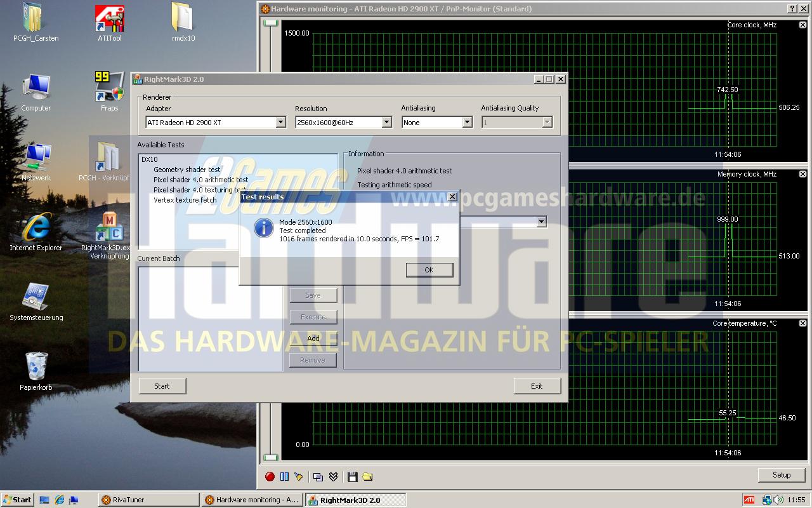This screenshot has width=812, height=508.
Task: Open the Resolution dropdown
Action: (x=386, y=122)
